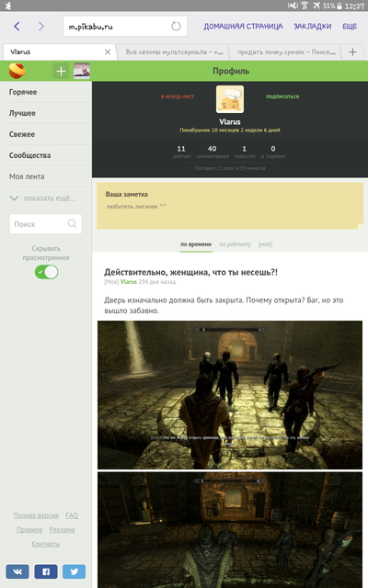Image resolution: width=368 pixels, height=588 pixels.
Task: Click the Pikabu cupcake logo
Action: [x=17, y=71]
